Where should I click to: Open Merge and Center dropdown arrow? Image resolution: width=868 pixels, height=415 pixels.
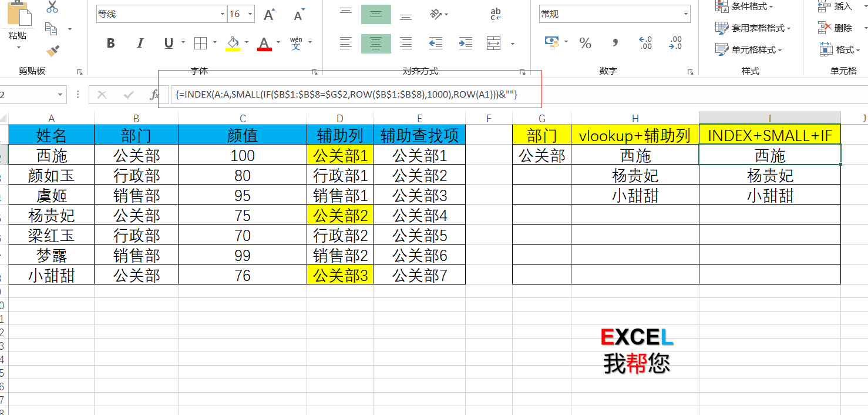pos(513,43)
